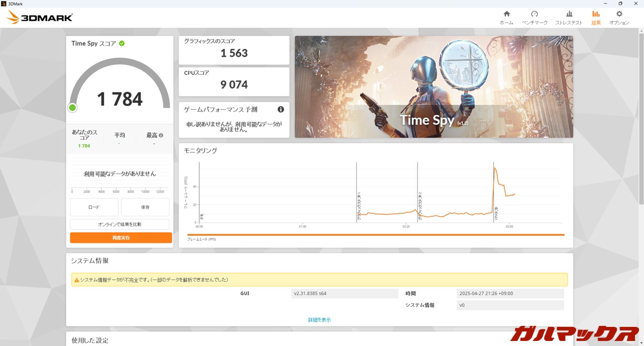Image resolution: width=644 pixels, height=346 pixels.
Task: Click the green dot on score gauge
Action: pyautogui.click(x=72, y=108)
